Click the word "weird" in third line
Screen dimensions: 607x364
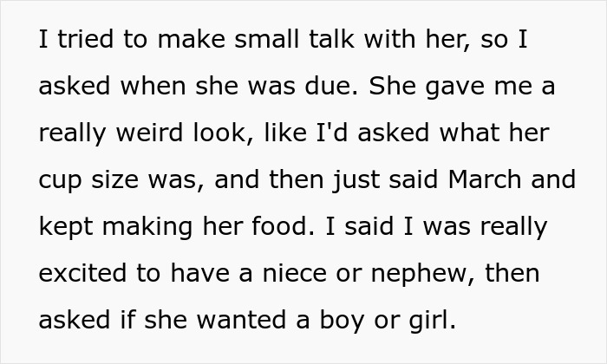coord(149,133)
